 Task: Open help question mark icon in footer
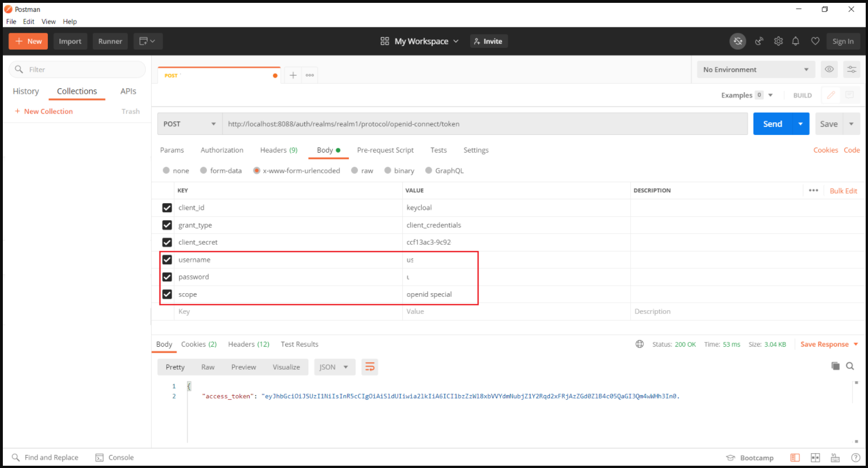pos(855,458)
